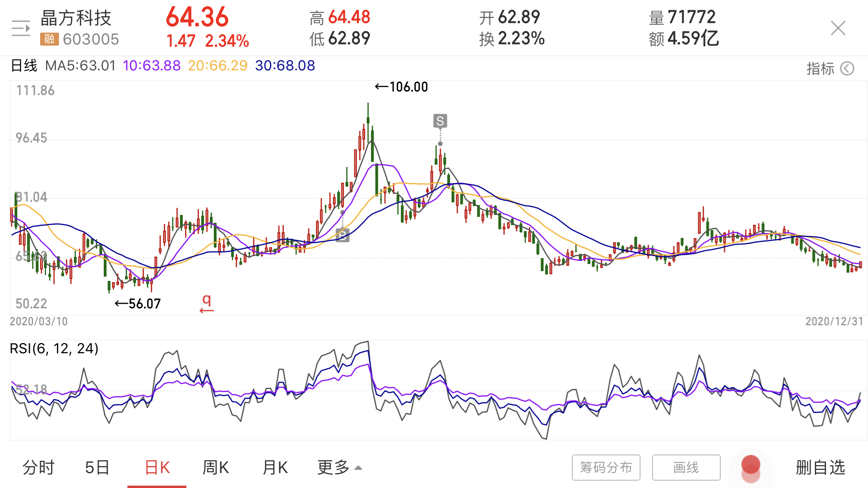Switch to the 5日 tab
The height and width of the screenshot is (488, 868).
(x=97, y=468)
